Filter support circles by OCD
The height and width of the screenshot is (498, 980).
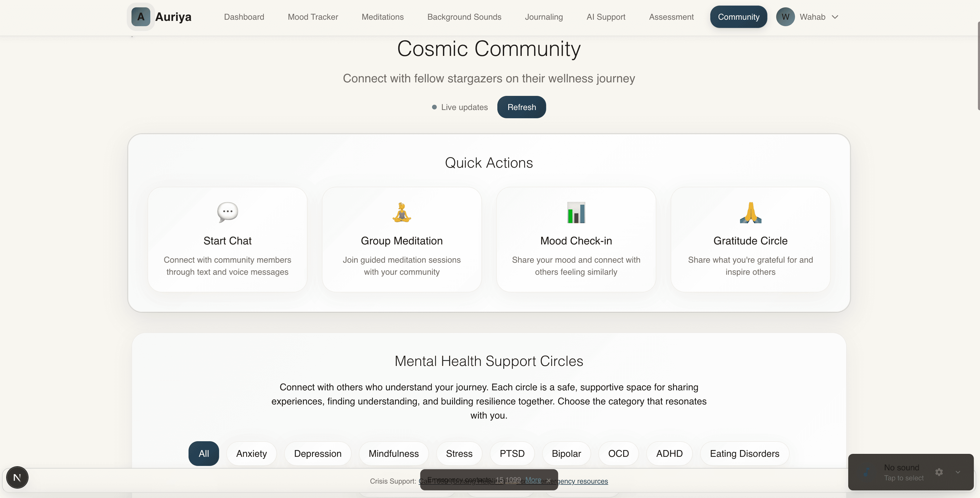click(x=618, y=453)
